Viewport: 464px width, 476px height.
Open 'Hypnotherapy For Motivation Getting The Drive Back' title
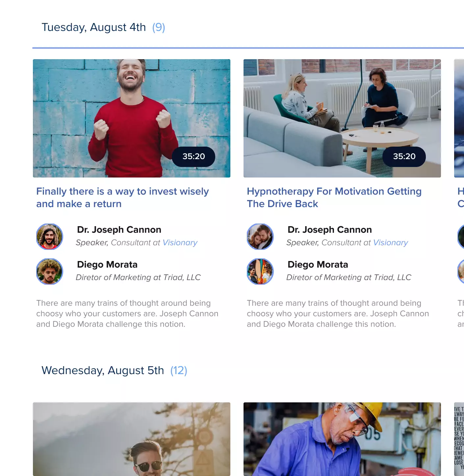point(334,198)
